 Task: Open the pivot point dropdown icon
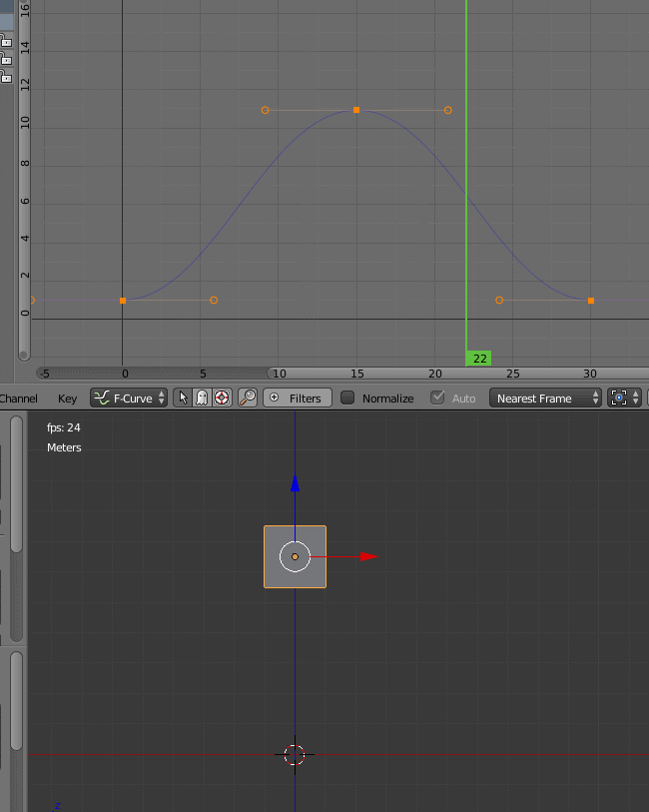coord(625,398)
